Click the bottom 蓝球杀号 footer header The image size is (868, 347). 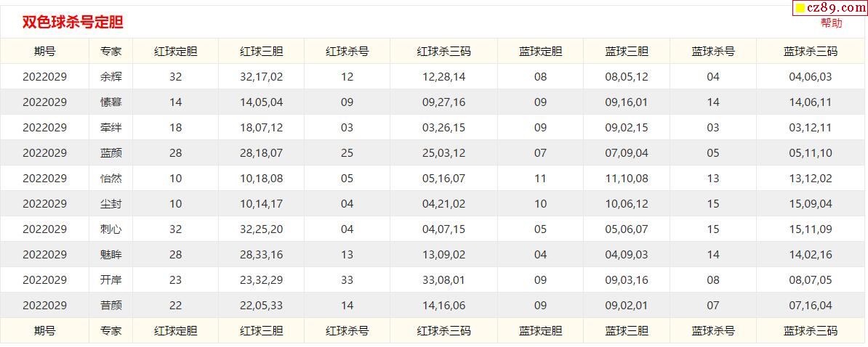[712, 331]
